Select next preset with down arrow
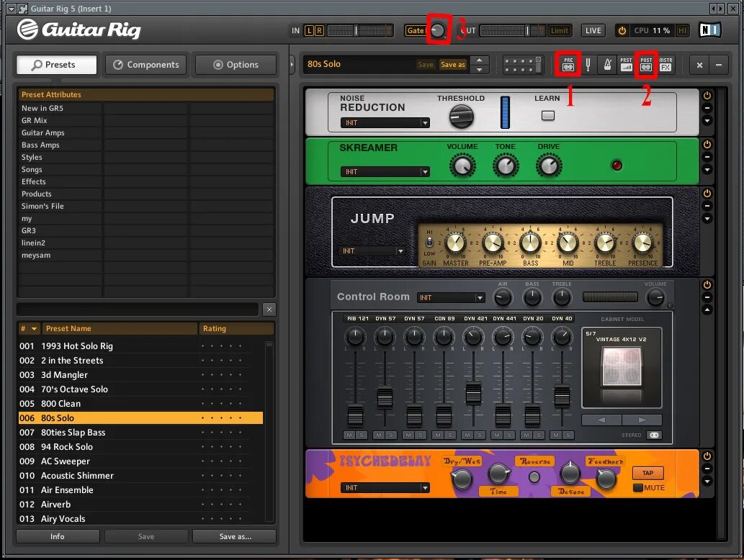 (480, 69)
